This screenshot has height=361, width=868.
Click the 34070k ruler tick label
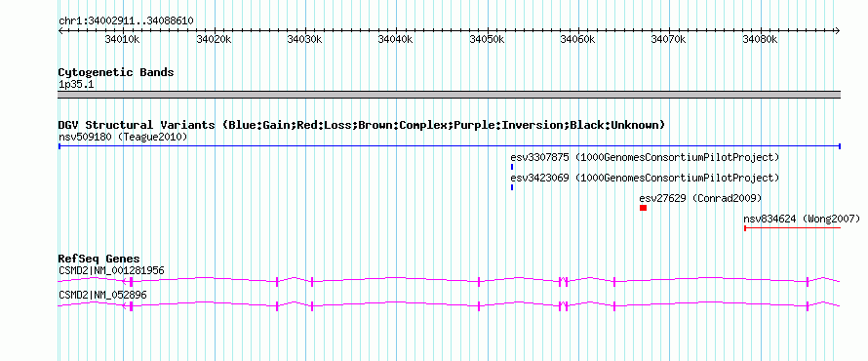click(x=669, y=39)
